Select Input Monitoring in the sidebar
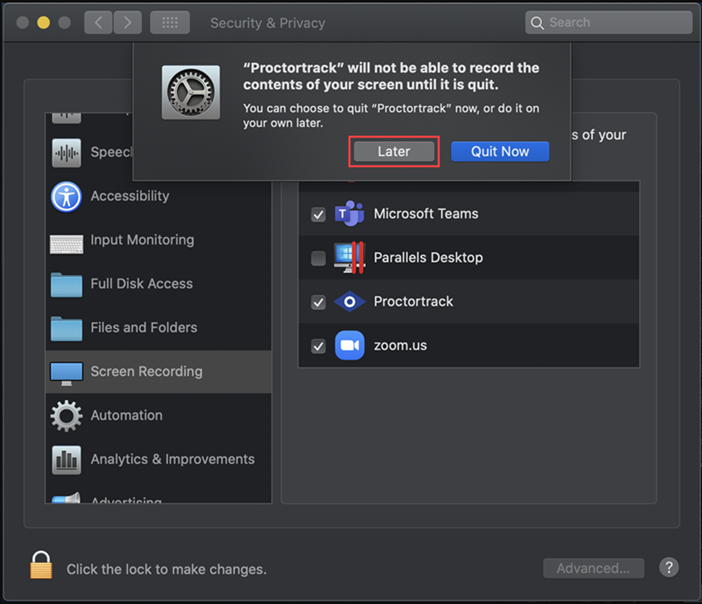 158,240
